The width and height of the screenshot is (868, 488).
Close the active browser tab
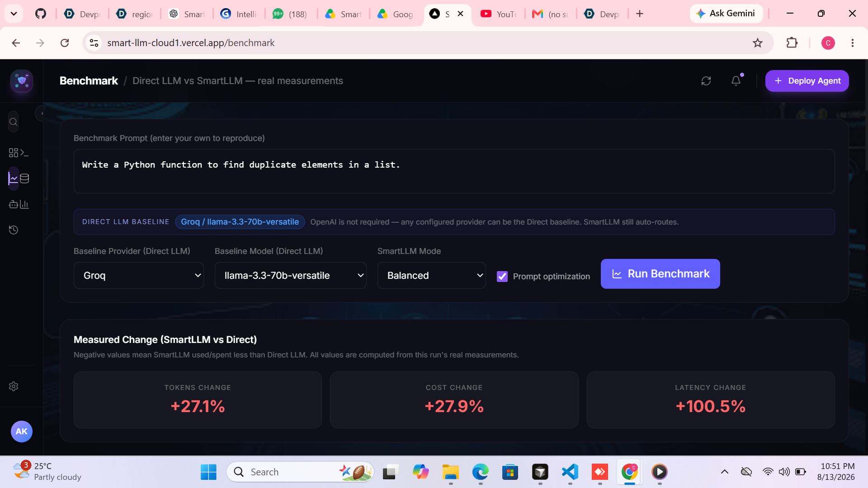click(x=461, y=14)
